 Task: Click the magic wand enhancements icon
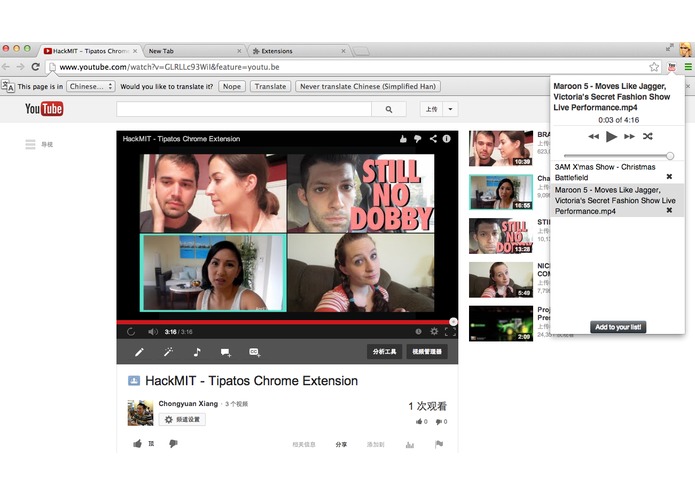[x=168, y=352]
